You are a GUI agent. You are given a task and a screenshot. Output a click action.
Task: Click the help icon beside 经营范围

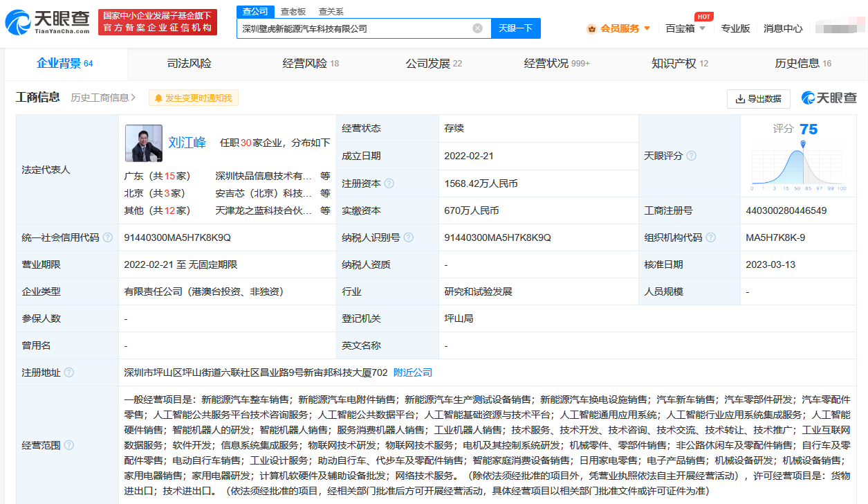click(x=69, y=445)
